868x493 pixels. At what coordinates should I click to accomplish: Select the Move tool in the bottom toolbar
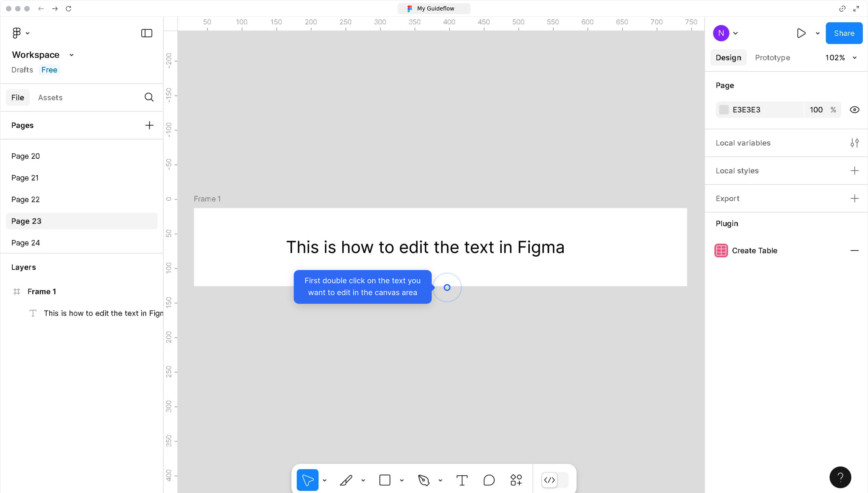click(x=308, y=480)
